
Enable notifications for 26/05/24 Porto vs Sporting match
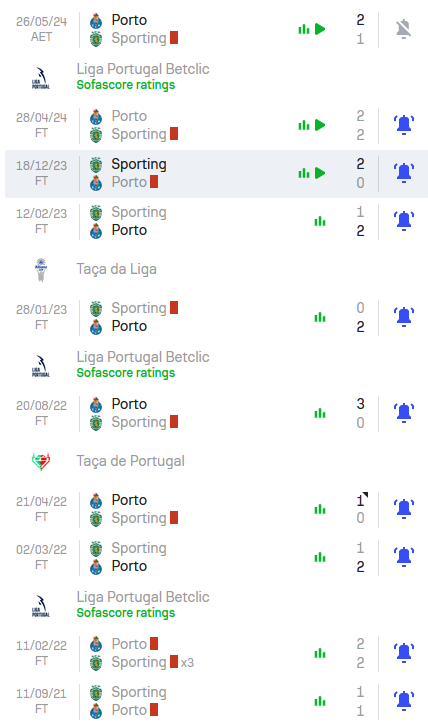click(403, 29)
